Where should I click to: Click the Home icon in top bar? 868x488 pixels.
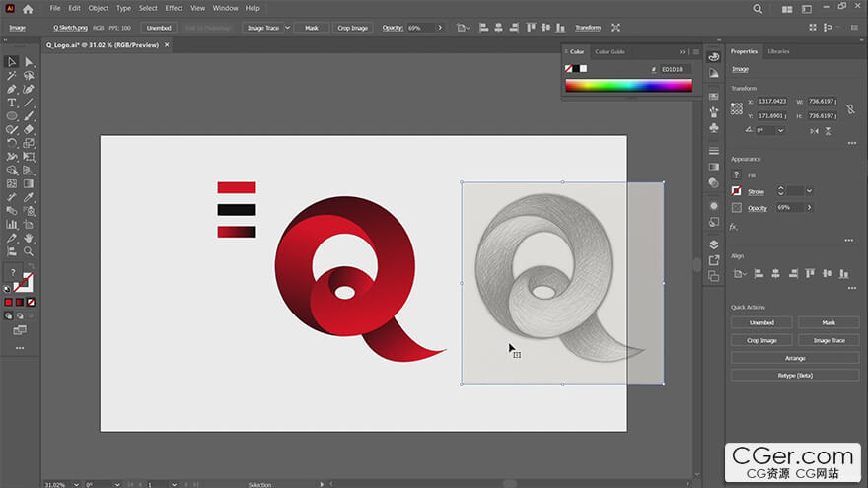point(28,9)
